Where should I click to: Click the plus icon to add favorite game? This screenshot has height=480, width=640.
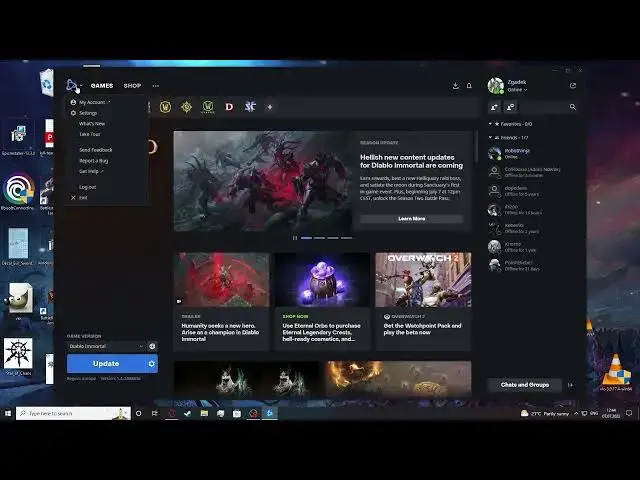270,107
